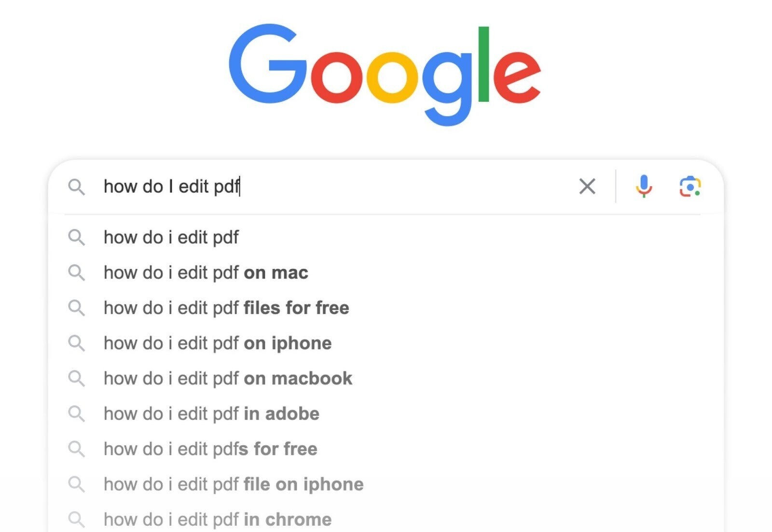772x532 pixels.
Task: Click the clear (X) icon in search bar
Action: 587,187
